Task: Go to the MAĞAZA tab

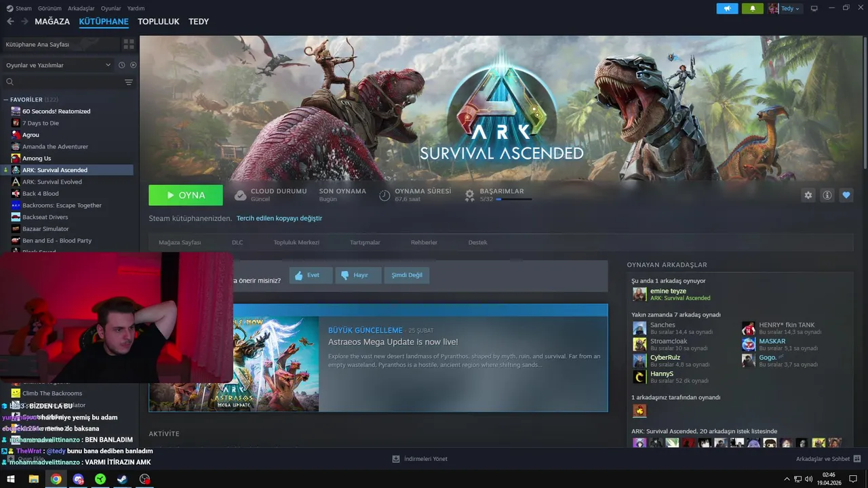Action: [52, 22]
